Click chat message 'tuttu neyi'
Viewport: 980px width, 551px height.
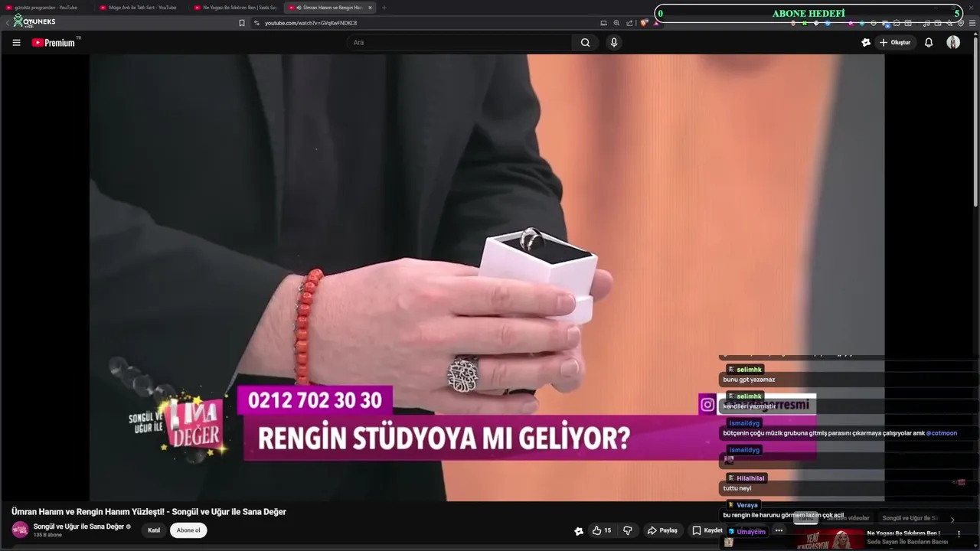click(x=737, y=488)
